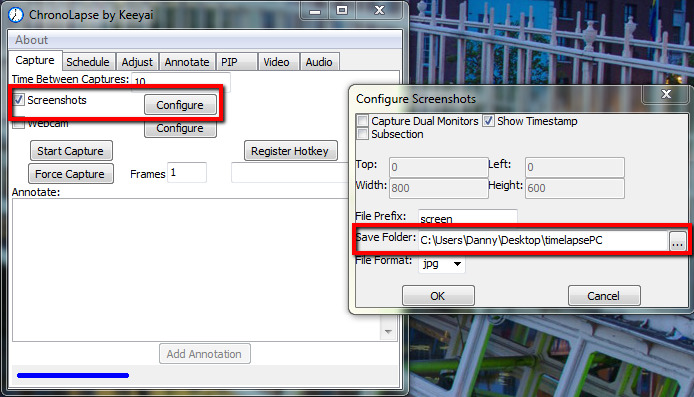This screenshot has height=397, width=694.
Task: Enable Capture Dual Monitors checkbox
Action: click(x=362, y=121)
